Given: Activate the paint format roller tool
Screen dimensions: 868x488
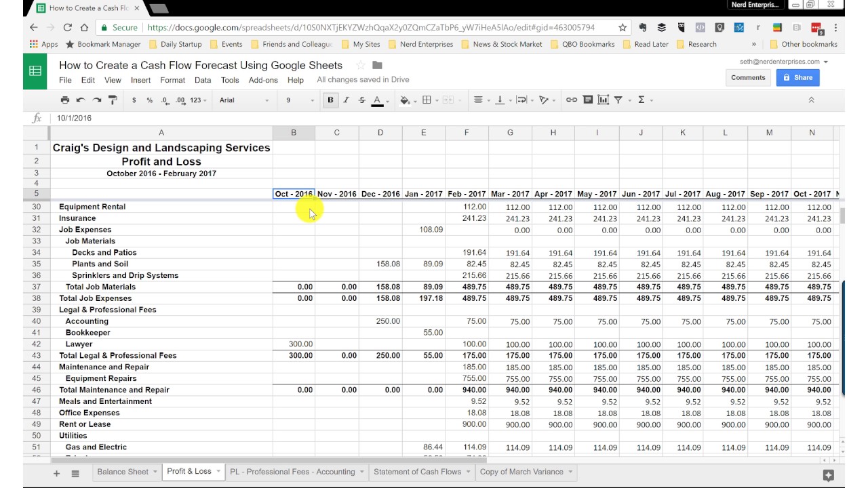Looking at the screenshot, I should coord(113,100).
